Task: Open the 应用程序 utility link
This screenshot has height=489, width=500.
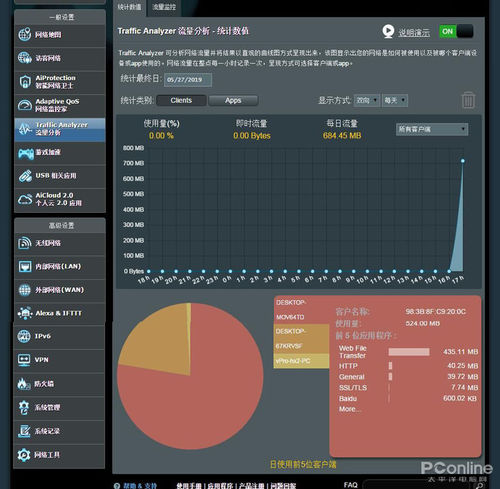Action: pos(220,486)
